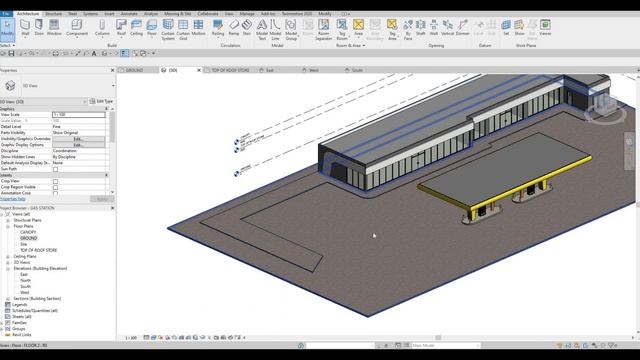Open the File menu tab
Image resolution: width=640 pixels, height=360 pixels.
pyautogui.click(x=6, y=14)
